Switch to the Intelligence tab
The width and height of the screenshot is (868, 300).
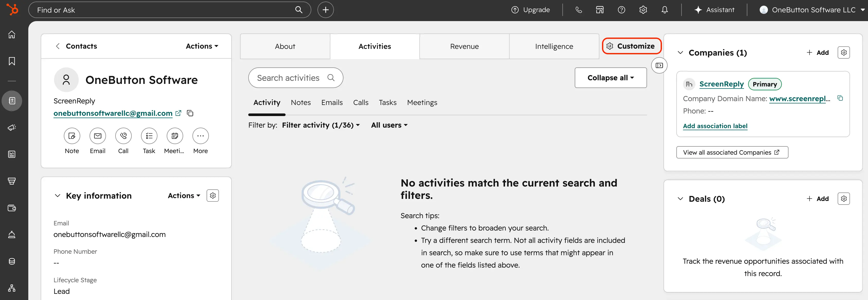(554, 46)
